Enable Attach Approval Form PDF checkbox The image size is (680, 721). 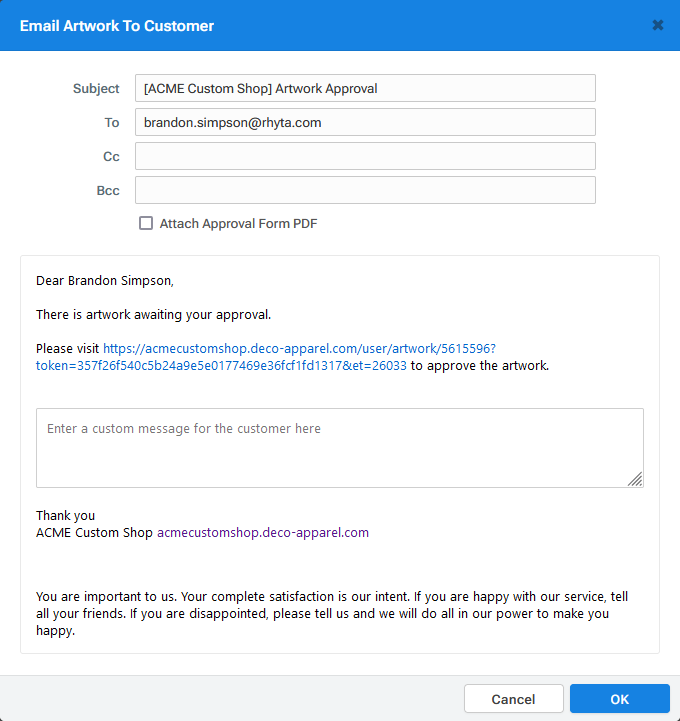(146, 223)
